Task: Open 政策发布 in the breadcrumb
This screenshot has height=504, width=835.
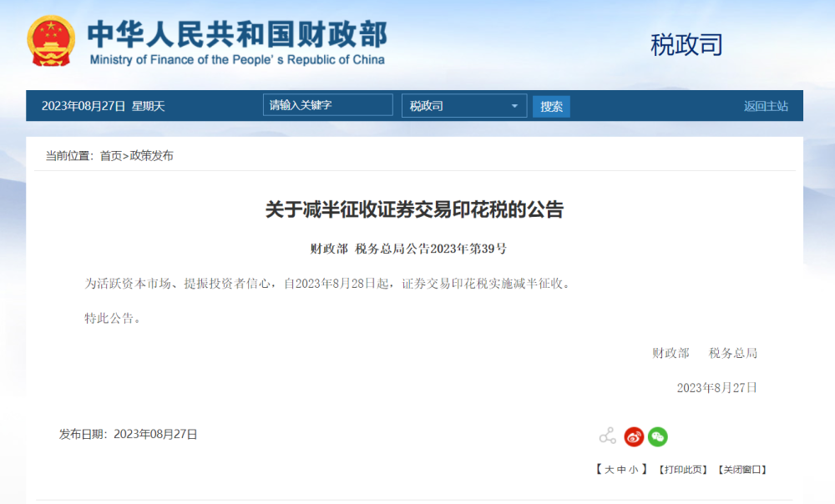Action: pos(151,156)
